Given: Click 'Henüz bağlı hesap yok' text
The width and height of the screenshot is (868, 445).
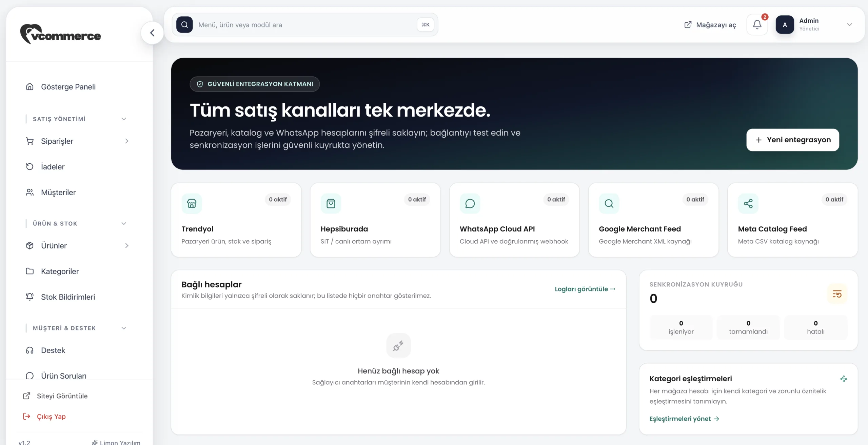Looking at the screenshot, I should [x=398, y=371].
